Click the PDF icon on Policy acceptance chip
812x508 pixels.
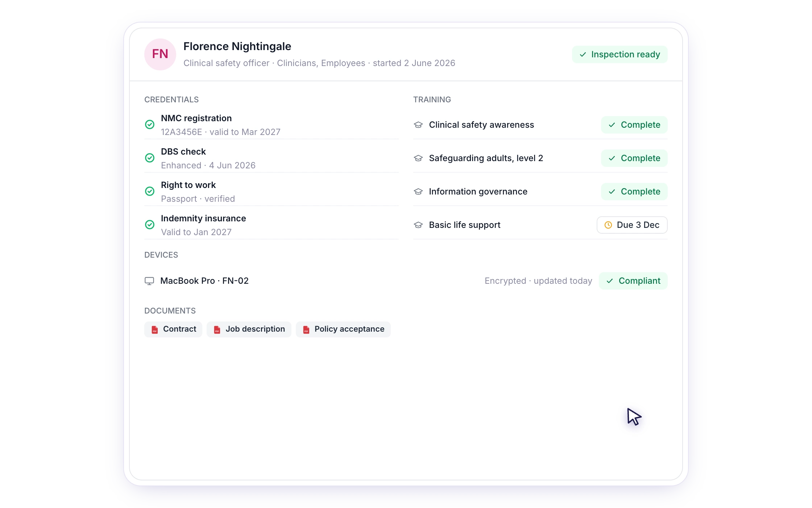point(306,329)
